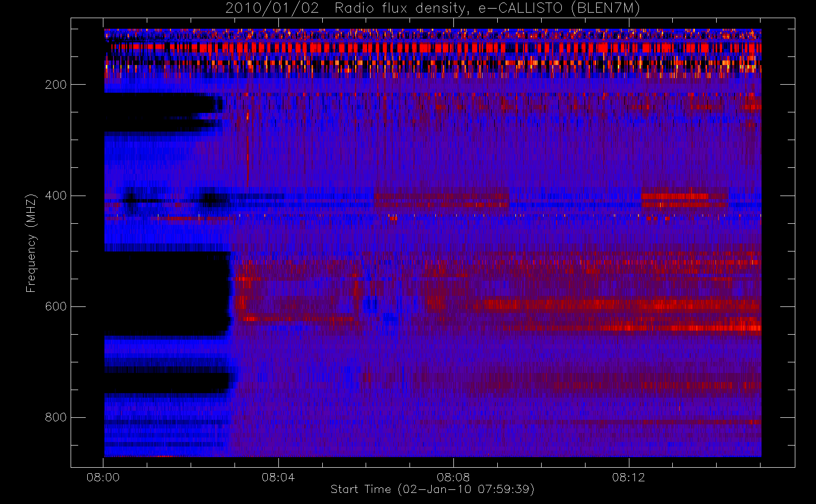
Task: Click the 400 frequency tick label
Action: point(55,196)
